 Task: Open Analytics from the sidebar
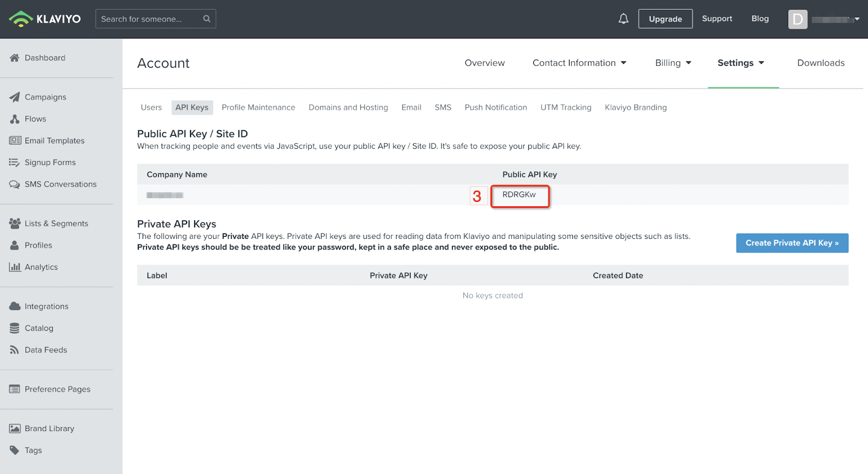[41, 267]
